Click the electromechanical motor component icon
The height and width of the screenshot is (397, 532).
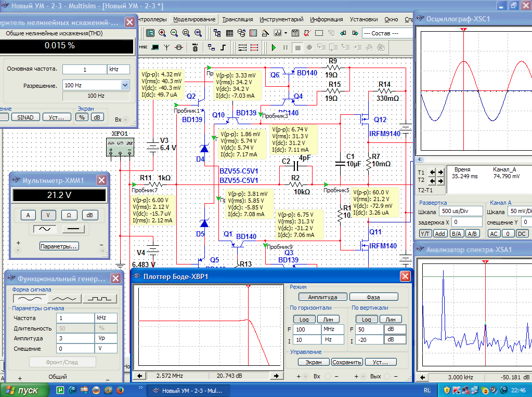pos(179,47)
